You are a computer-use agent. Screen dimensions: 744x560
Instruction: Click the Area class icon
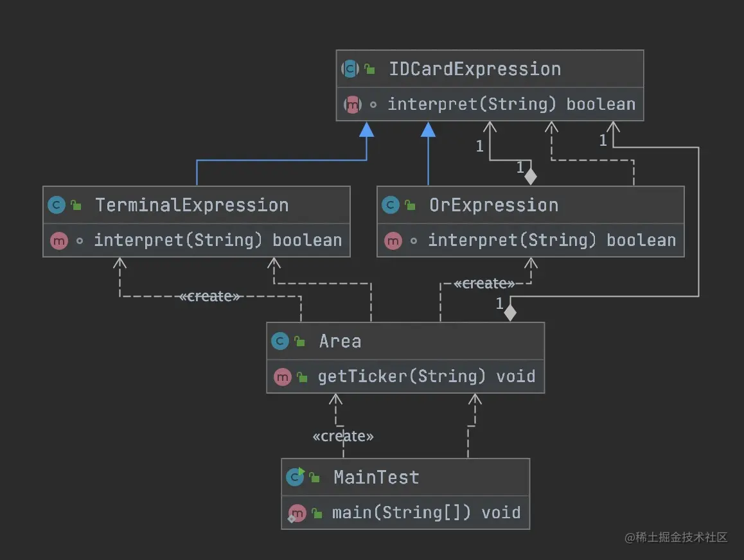coord(280,342)
